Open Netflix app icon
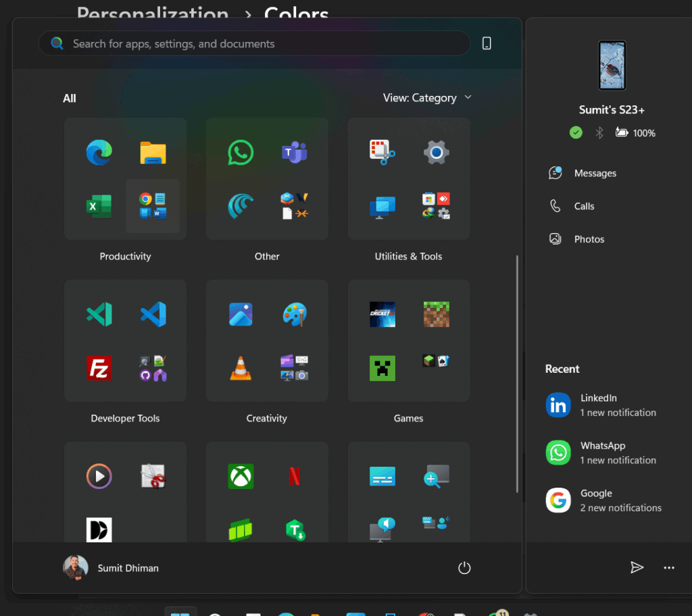The width and height of the screenshot is (692, 616). coord(295,476)
